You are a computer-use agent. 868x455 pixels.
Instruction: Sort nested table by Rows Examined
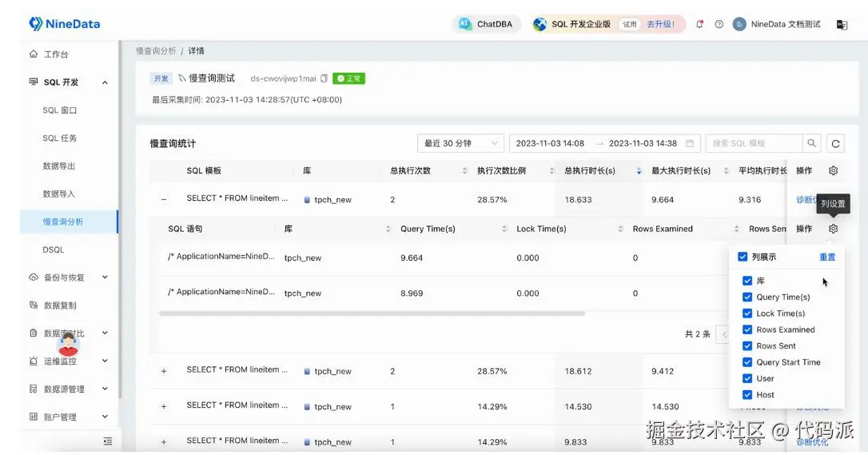coord(736,229)
